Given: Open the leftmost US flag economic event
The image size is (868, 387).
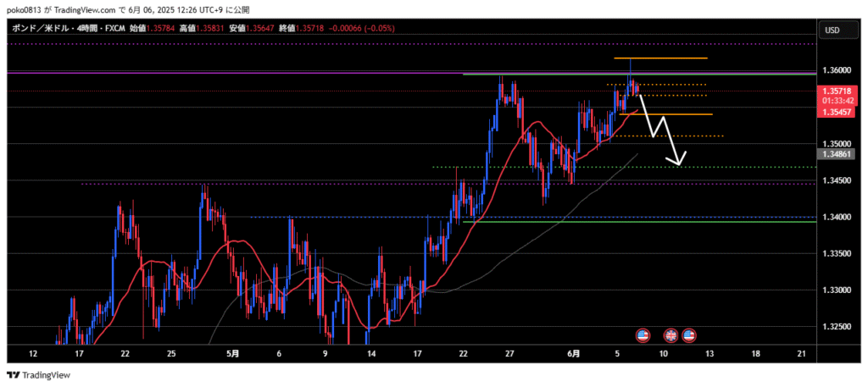Looking at the screenshot, I should click(x=642, y=335).
